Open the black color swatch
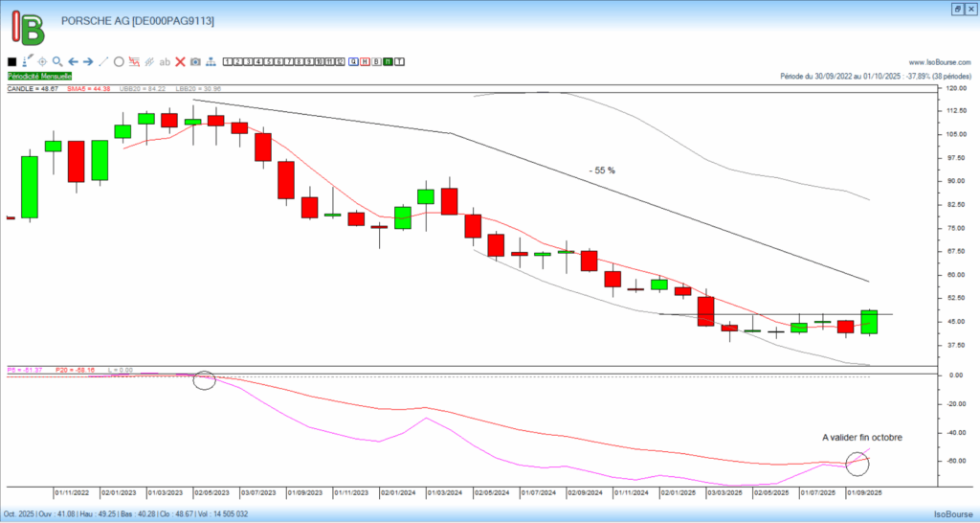 point(11,61)
